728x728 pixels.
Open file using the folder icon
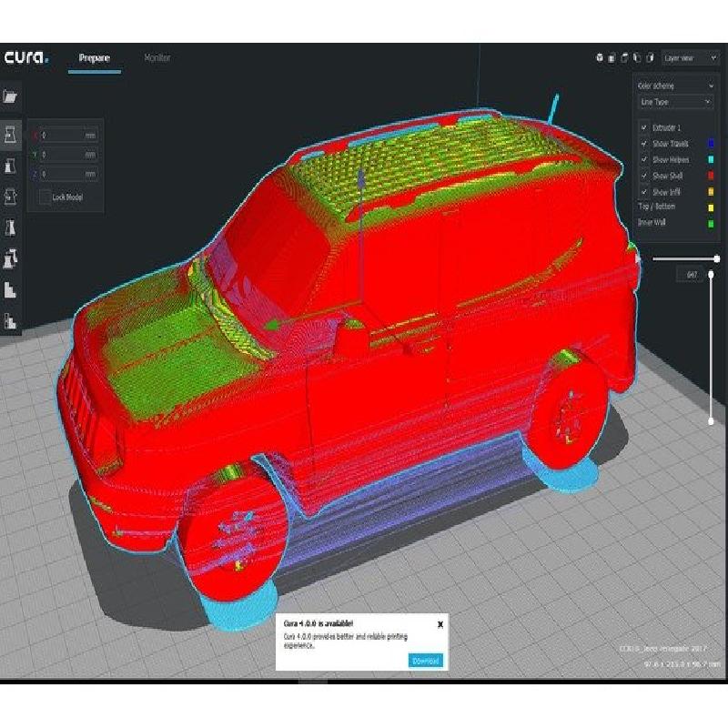(11, 96)
